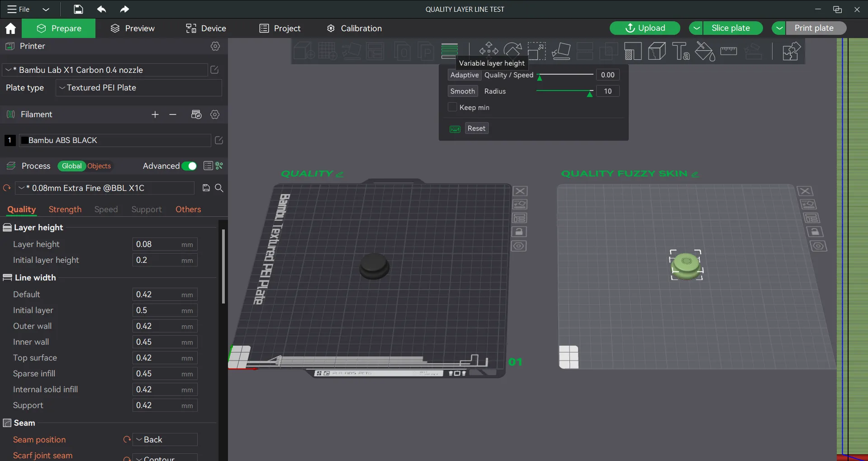The height and width of the screenshot is (461, 868).
Task: Click the Reset button in layer height panel
Action: pos(476,128)
